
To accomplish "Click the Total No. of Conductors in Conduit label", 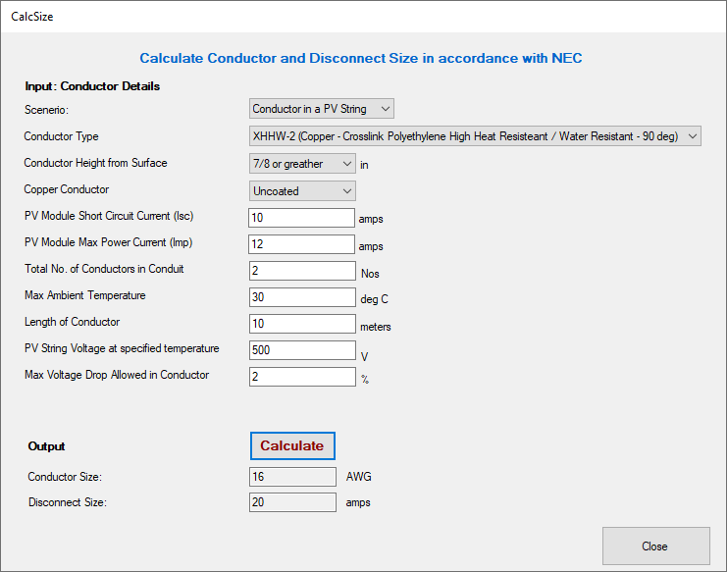I will point(104,269).
